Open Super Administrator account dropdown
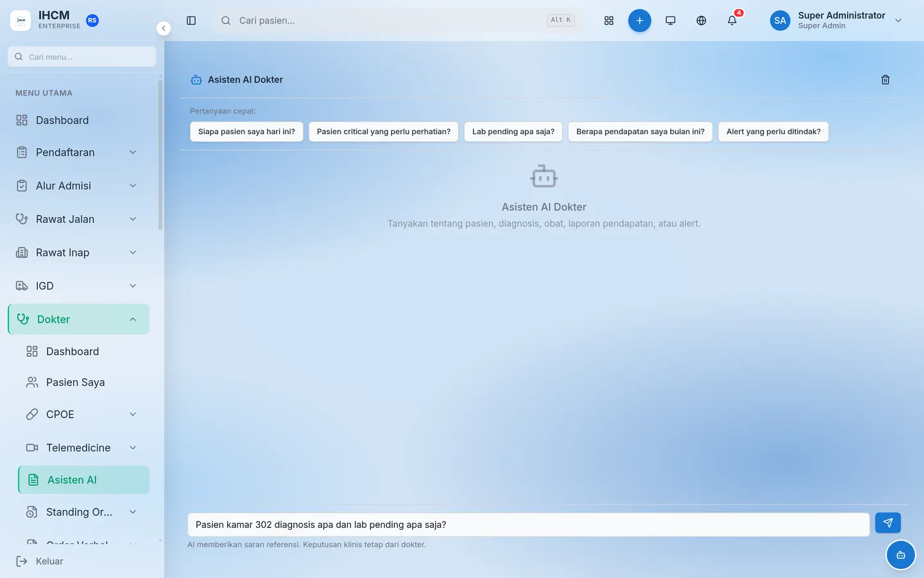This screenshot has width=924, height=578. [x=837, y=21]
